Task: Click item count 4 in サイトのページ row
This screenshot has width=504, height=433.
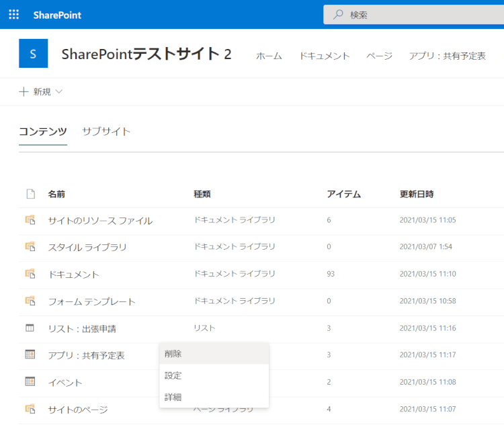Action: click(329, 410)
